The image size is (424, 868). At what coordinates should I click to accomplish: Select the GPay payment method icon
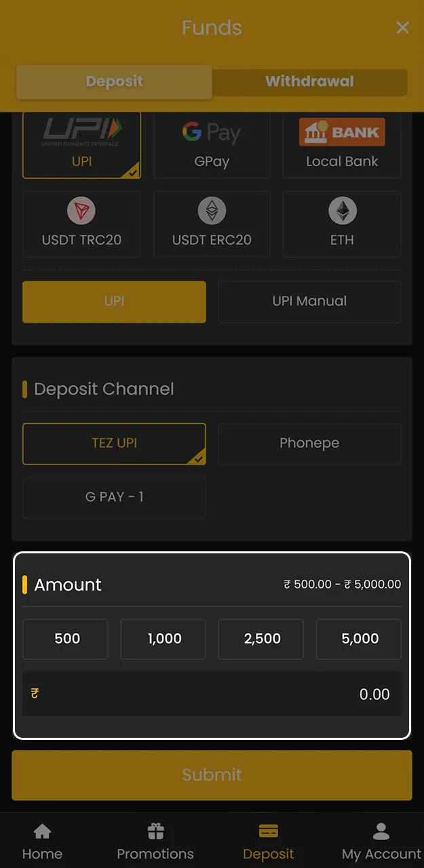click(212, 144)
